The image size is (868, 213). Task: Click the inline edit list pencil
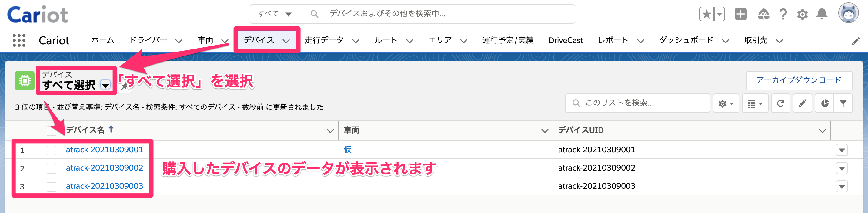803,103
